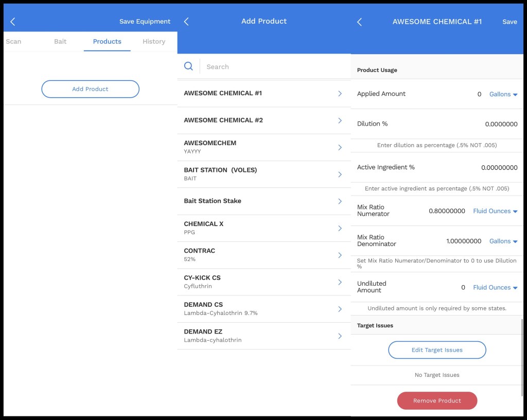Edit the Dilution % value field
Screen dimensions: 527x420
(501, 124)
